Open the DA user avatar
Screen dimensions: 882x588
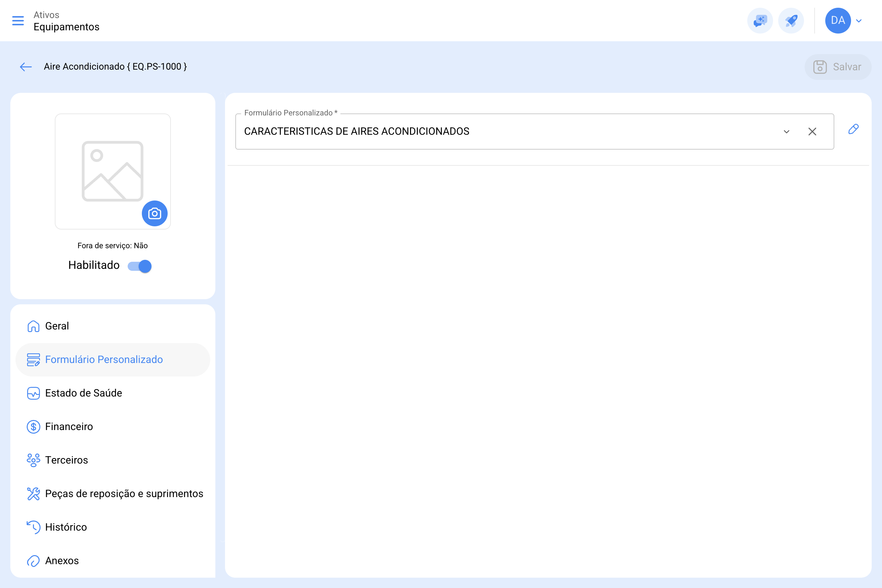click(x=838, y=21)
